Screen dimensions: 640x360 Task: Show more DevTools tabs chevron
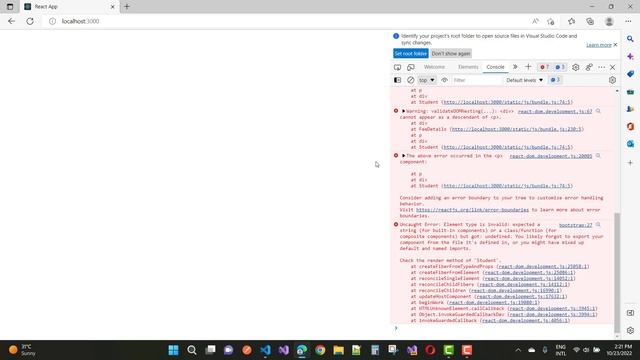point(515,67)
